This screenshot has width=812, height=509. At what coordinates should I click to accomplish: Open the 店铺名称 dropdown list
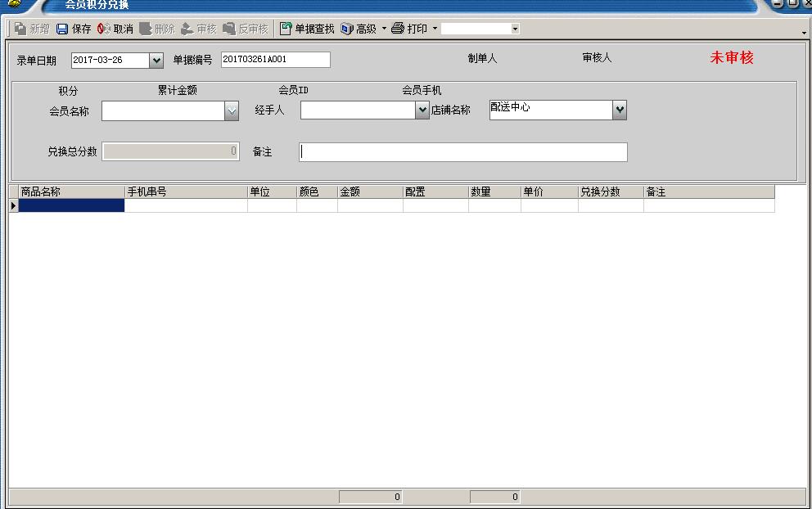pos(620,110)
